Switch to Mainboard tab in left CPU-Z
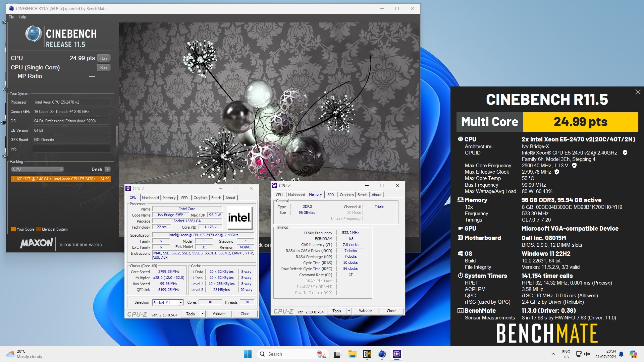 click(x=150, y=198)
